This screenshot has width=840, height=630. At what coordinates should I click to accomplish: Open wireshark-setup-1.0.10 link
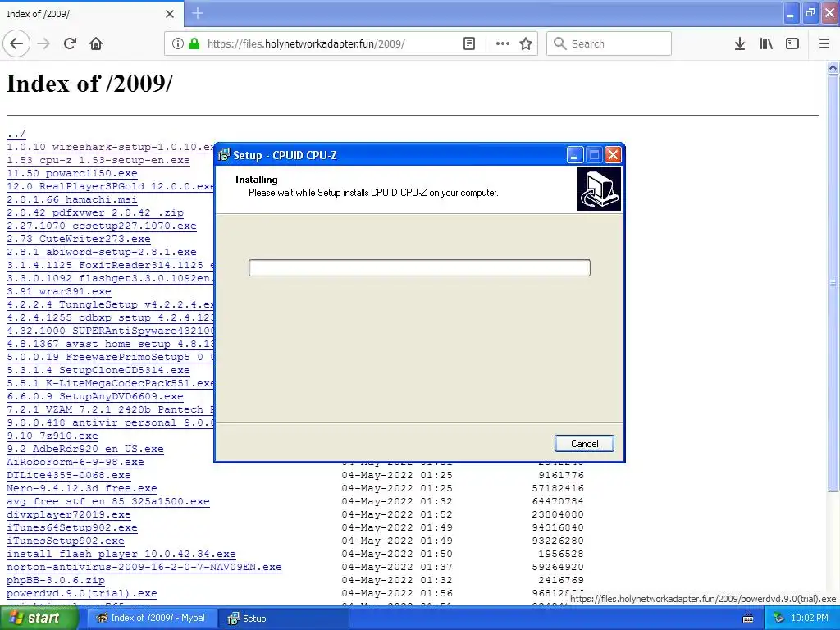[111, 147]
